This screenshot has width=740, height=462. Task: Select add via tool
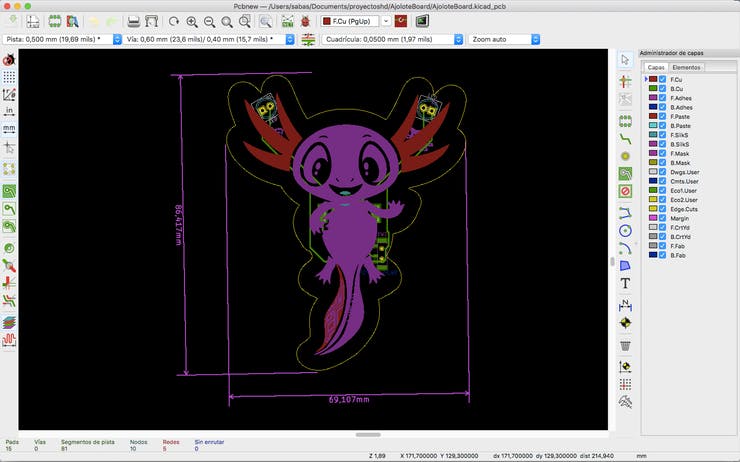(x=625, y=156)
